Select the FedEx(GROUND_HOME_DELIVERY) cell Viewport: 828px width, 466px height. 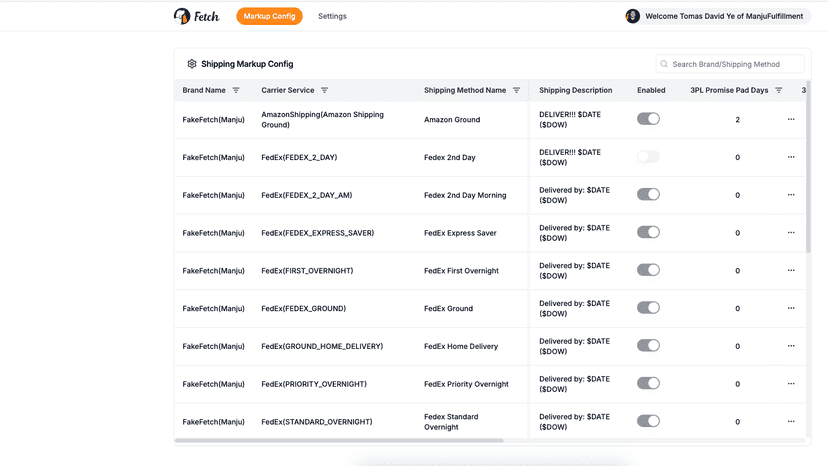pyautogui.click(x=322, y=346)
